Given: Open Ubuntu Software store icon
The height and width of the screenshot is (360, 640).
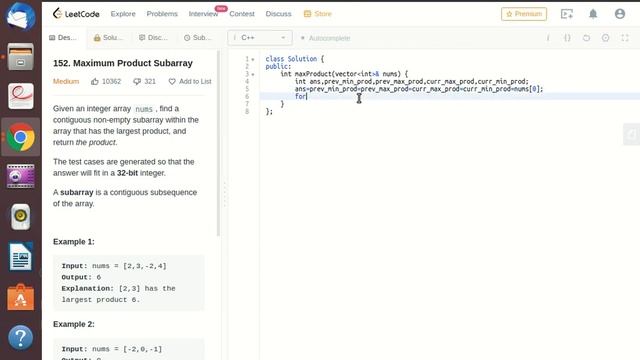Looking at the screenshot, I should pos(20,297).
